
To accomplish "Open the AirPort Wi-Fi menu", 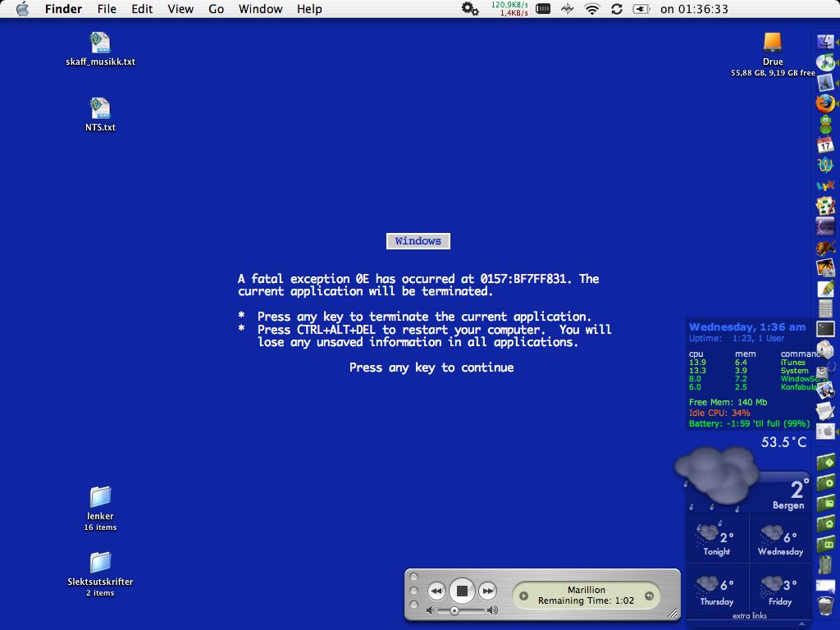I will pyautogui.click(x=592, y=9).
